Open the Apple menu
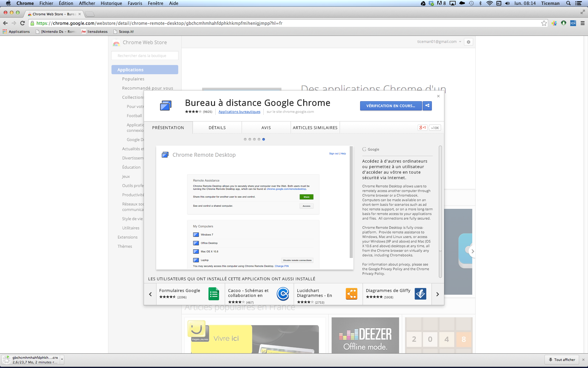 click(8, 3)
